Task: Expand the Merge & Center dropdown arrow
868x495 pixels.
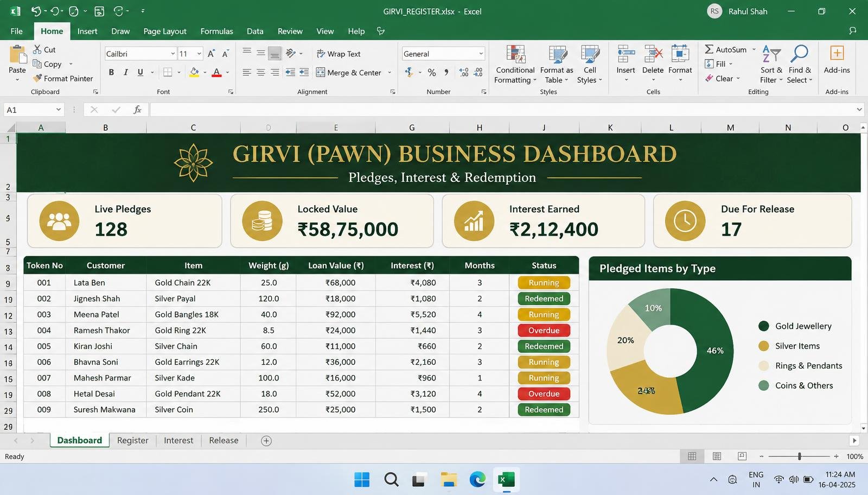Action: [x=390, y=73]
